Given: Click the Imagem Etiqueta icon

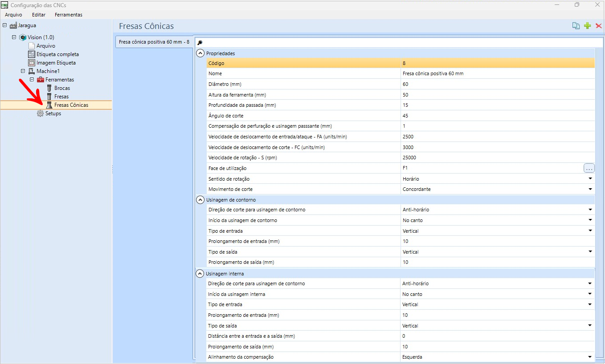Looking at the screenshot, I should point(32,63).
